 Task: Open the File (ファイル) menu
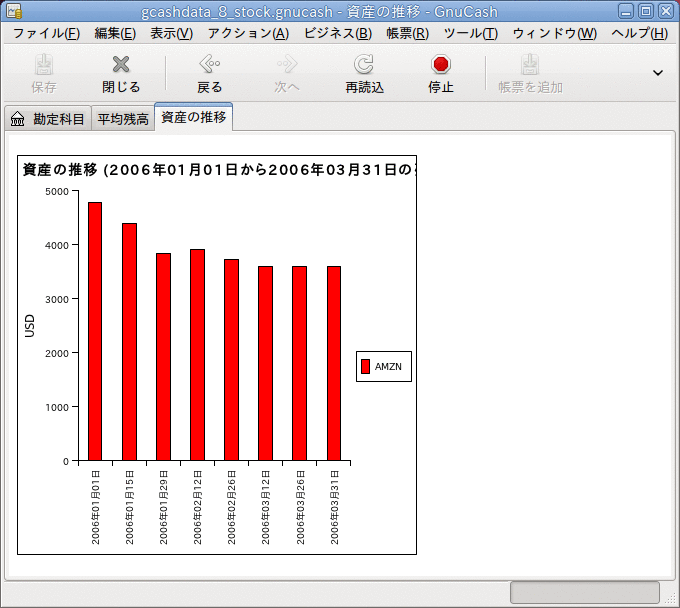[46, 33]
